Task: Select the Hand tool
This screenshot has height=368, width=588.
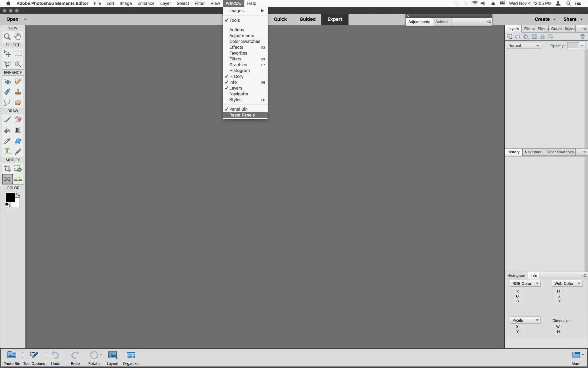Action: [x=18, y=36]
